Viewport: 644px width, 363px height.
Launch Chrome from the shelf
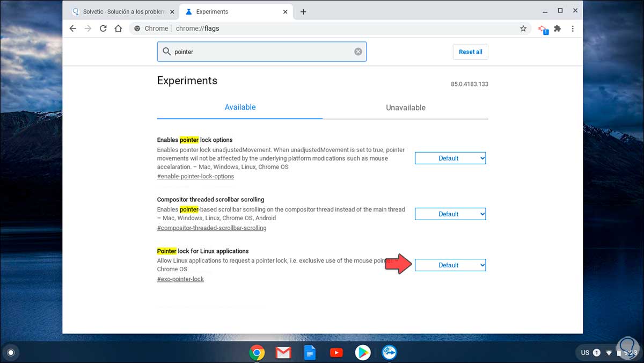point(257,352)
